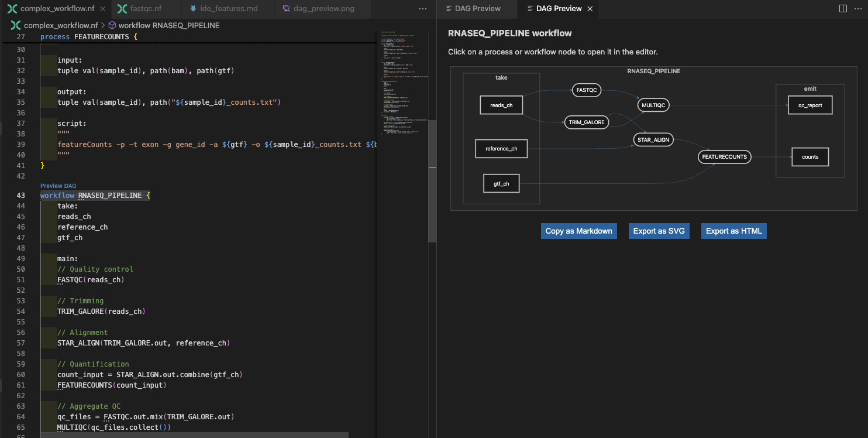The height and width of the screenshot is (438, 868).
Task: Split the editor using the split icon
Action: (842, 9)
